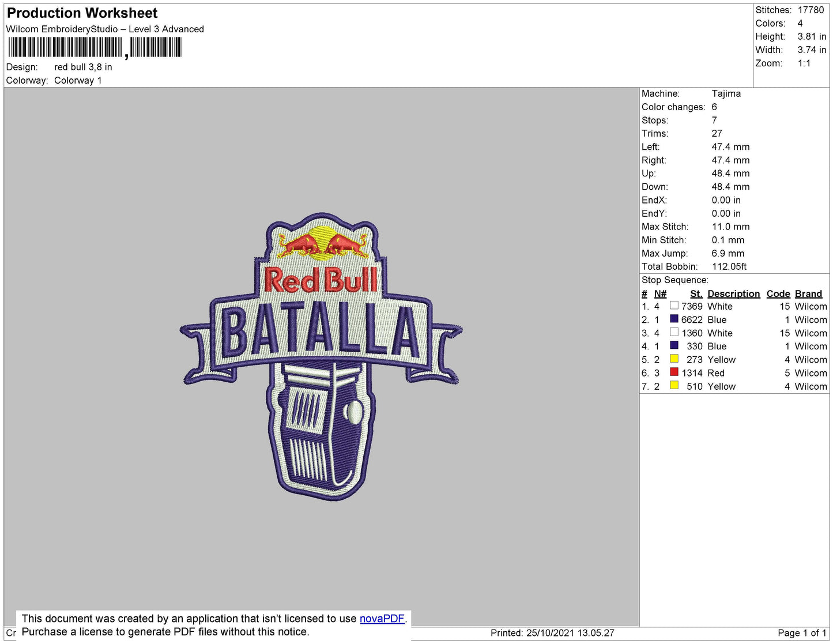
Task: Select blue swatch in stop sequence row 4
Action: click(x=674, y=345)
